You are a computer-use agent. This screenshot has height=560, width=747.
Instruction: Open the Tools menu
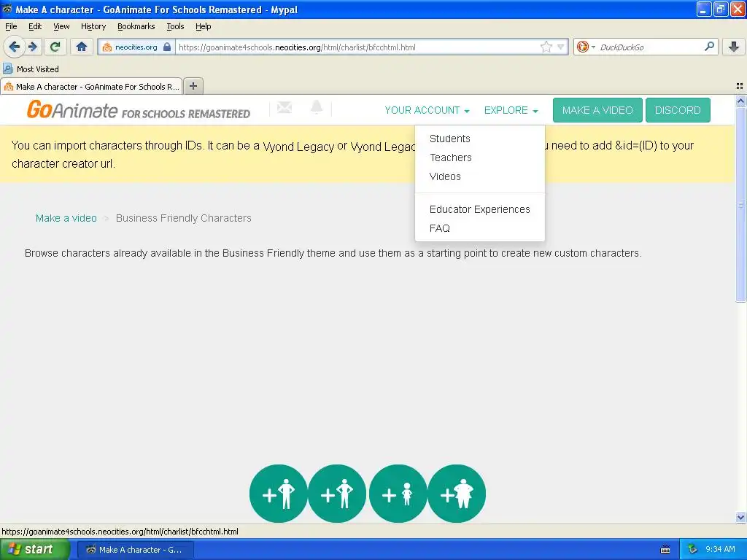click(175, 26)
